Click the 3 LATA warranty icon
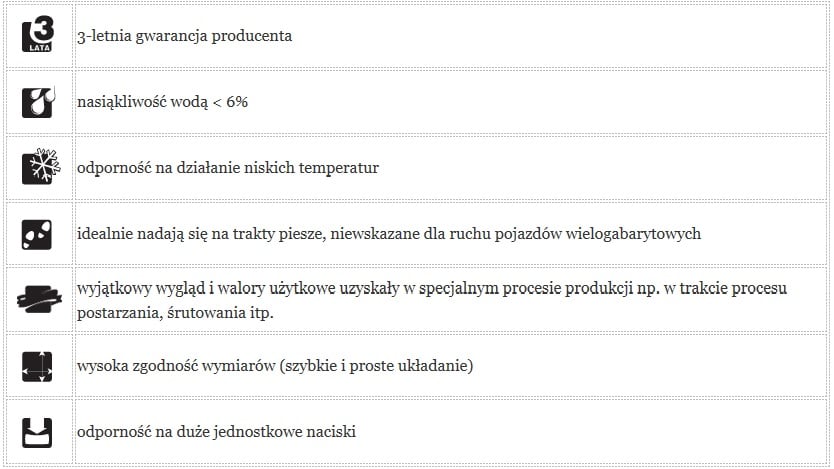This screenshot has width=834, height=469. click(38, 35)
